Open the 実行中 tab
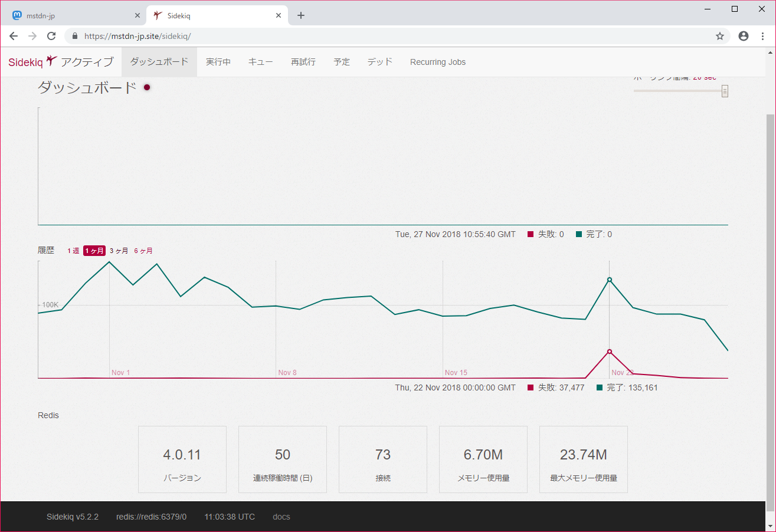Image resolution: width=776 pixels, height=532 pixels. click(x=218, y=62)
